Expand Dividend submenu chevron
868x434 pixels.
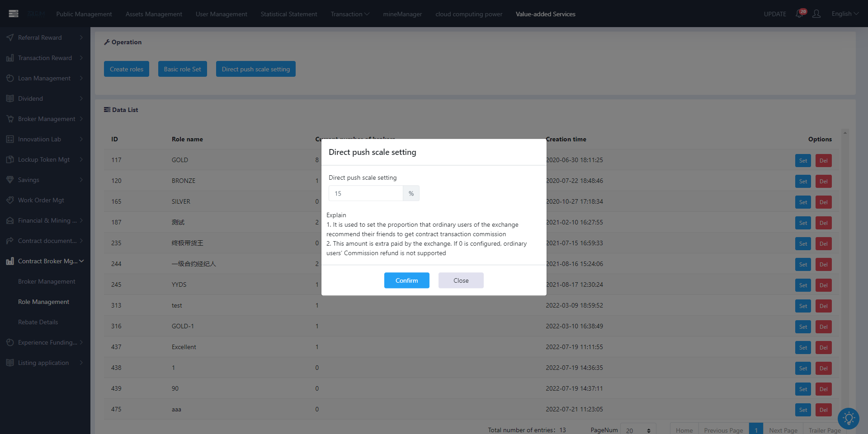[81, 98]
